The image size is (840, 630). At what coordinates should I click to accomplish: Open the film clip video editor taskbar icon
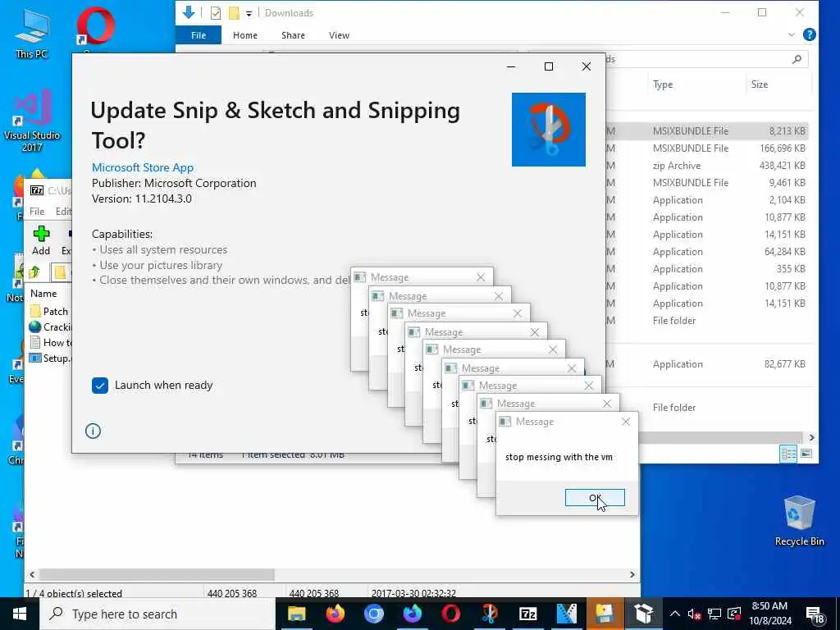coord(566,614)
